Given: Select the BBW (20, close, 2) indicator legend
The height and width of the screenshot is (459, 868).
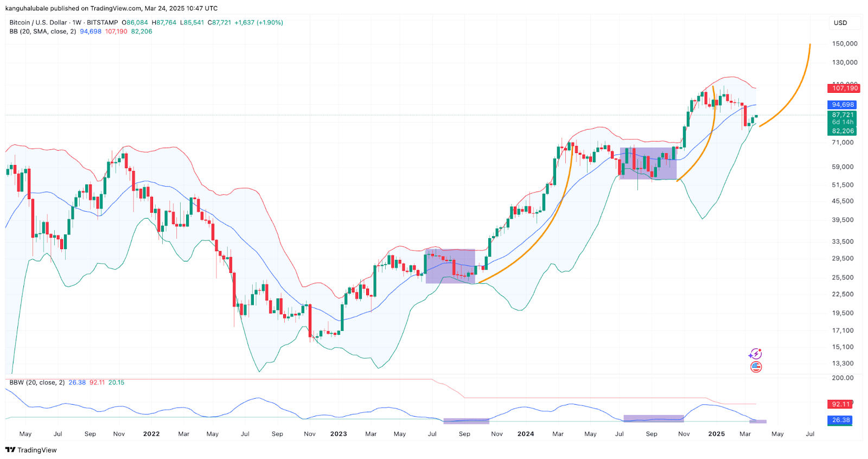Looking at the screenshot, I should (x=36, y=382).
